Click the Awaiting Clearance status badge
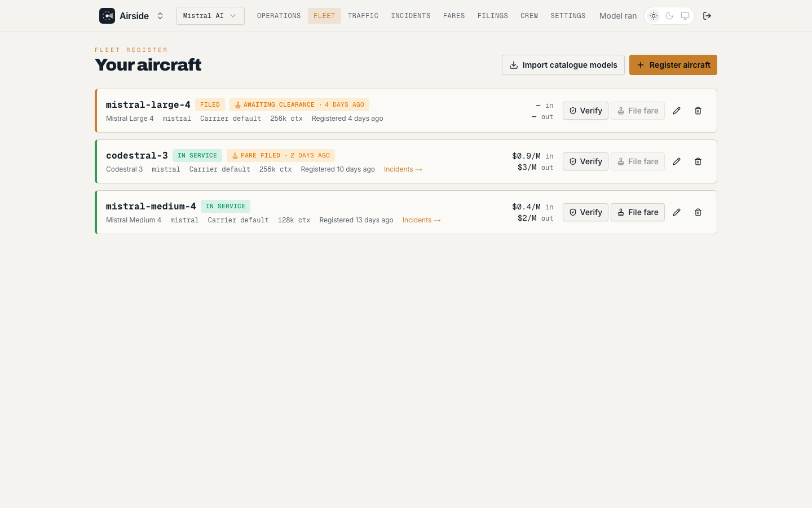Screen dimensions: 812x508 pyautogui.click(x=299, y=104)
